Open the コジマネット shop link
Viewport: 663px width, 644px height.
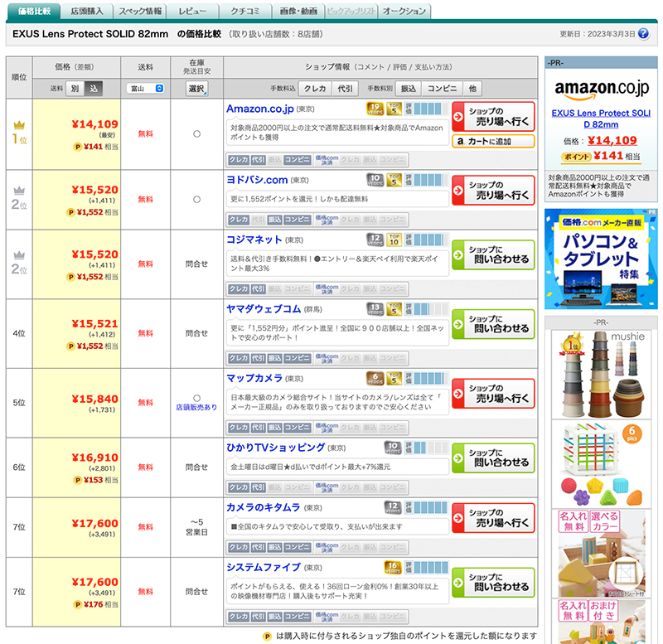[254, 240]
